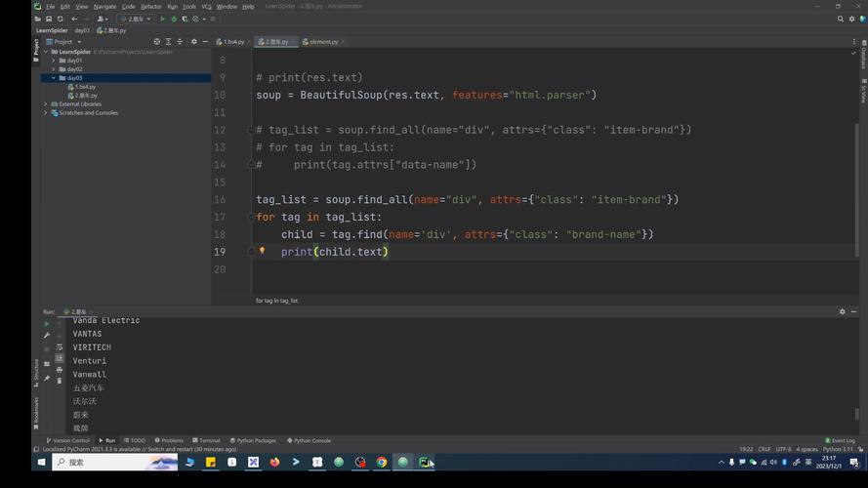
Task: Open the Python Packages tool window
Action: 253,440
